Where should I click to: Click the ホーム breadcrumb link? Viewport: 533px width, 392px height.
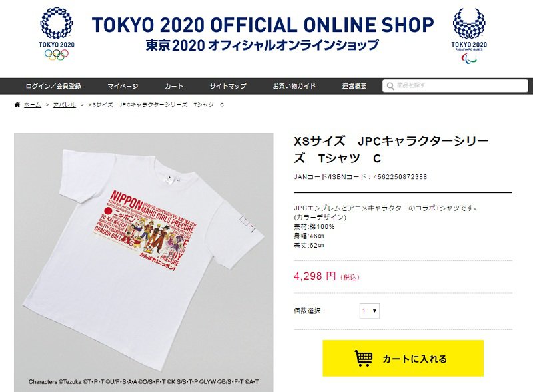pos(32,105)
